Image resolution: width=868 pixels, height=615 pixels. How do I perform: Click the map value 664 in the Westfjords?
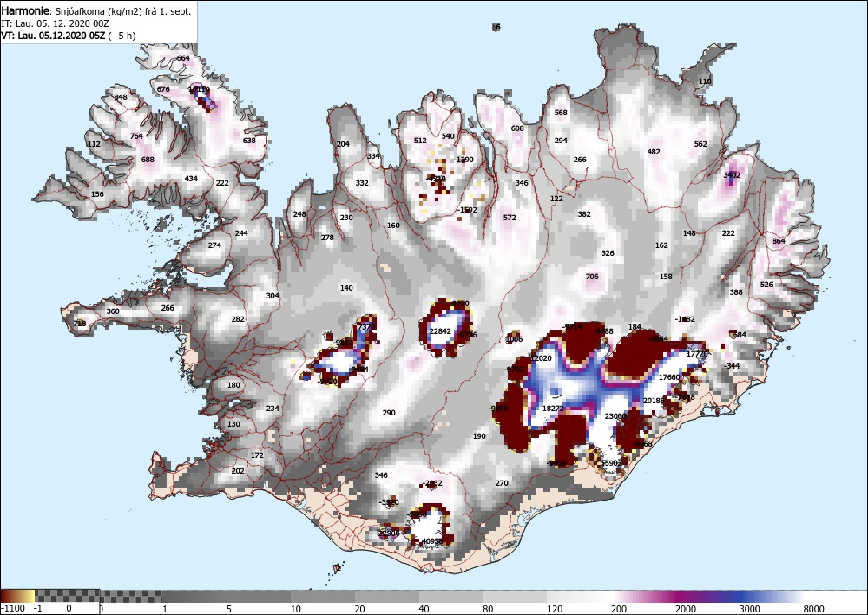[183, 58]
